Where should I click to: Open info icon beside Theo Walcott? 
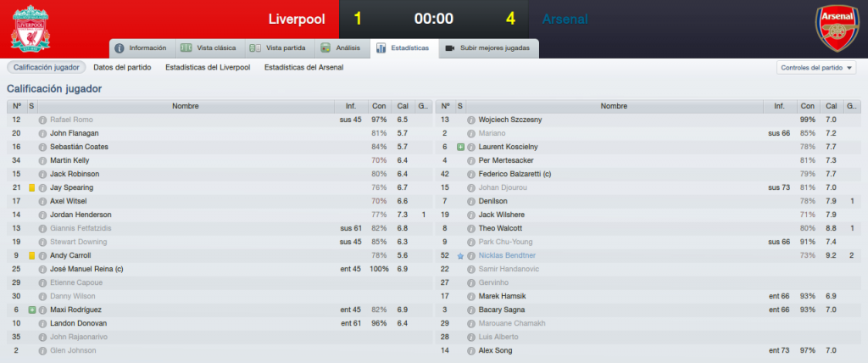(x=471, y=228)
